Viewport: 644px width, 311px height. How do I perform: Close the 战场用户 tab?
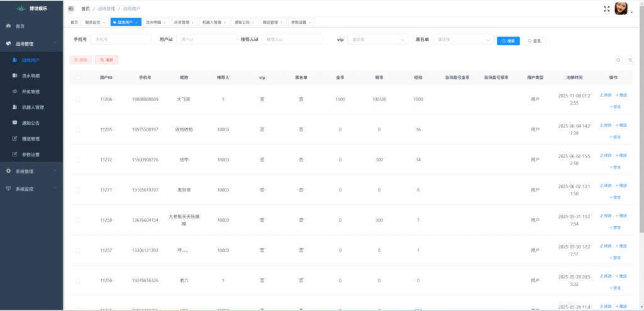tap(136, 23)
